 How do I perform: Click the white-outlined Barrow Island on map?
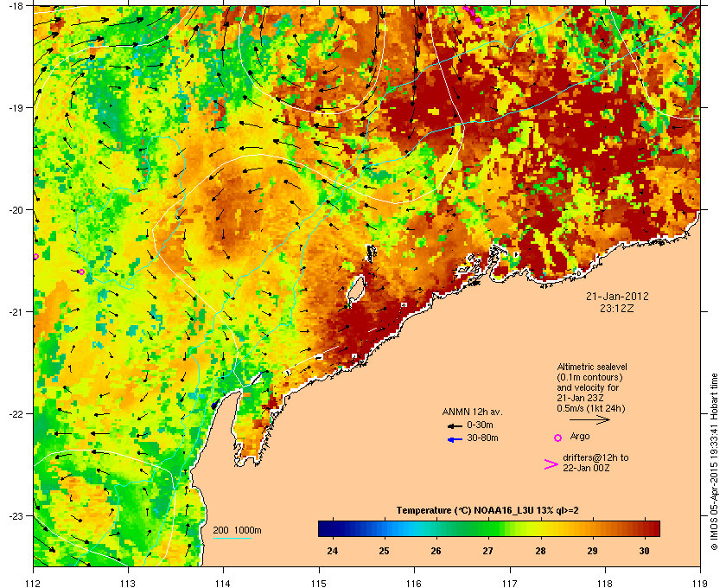coord(355,288)
